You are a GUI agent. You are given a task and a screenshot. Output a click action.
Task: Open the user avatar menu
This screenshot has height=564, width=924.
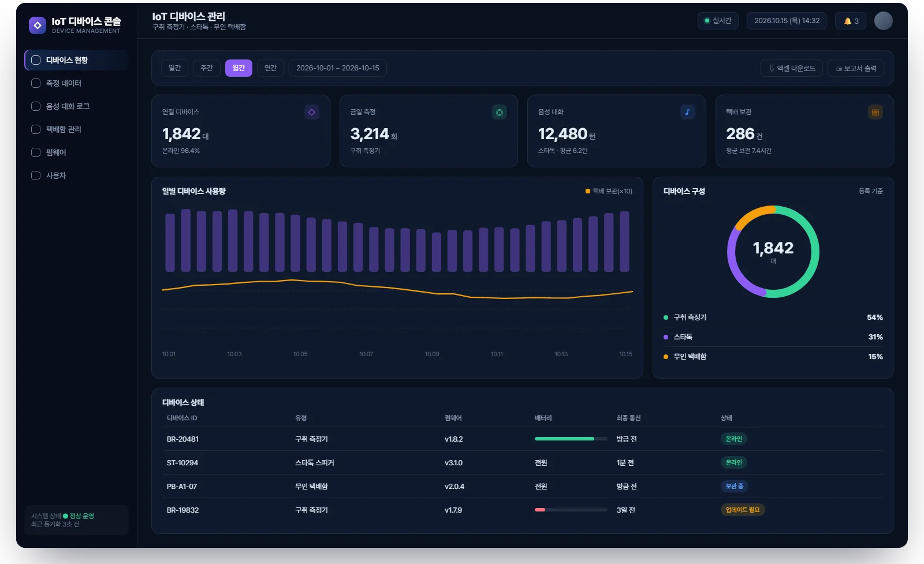point(883,21)
